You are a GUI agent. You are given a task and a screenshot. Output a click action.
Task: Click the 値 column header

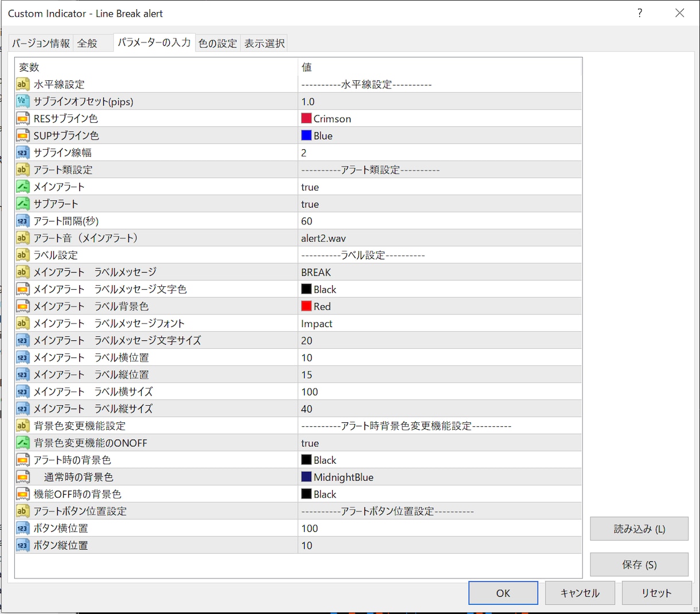(x=440, y=67)
